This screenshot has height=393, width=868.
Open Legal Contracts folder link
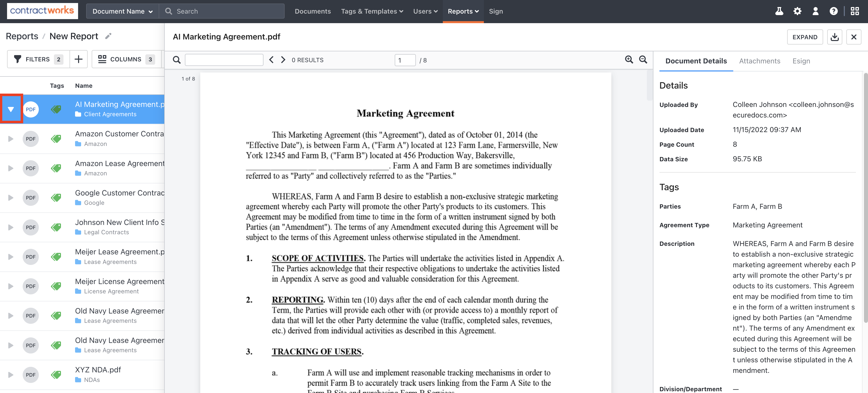[107, 232]
